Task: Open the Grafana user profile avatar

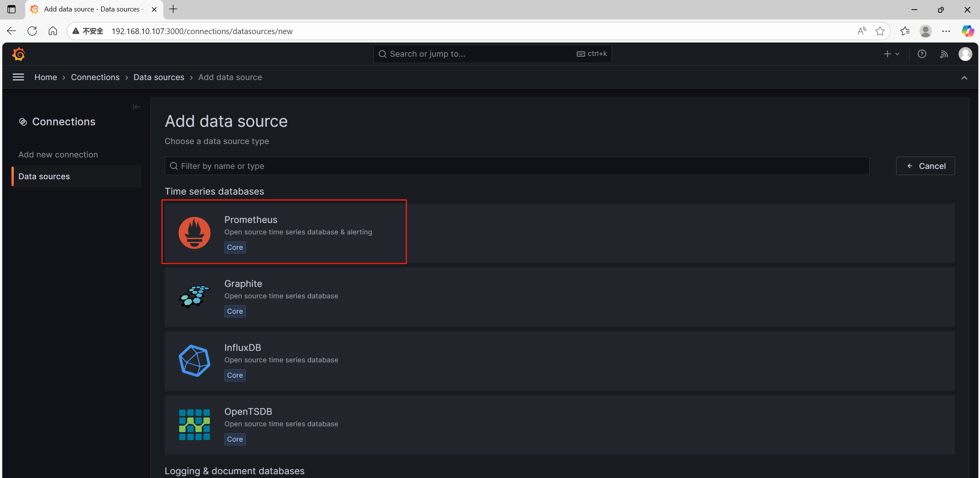Action: [x=965, y=54]
